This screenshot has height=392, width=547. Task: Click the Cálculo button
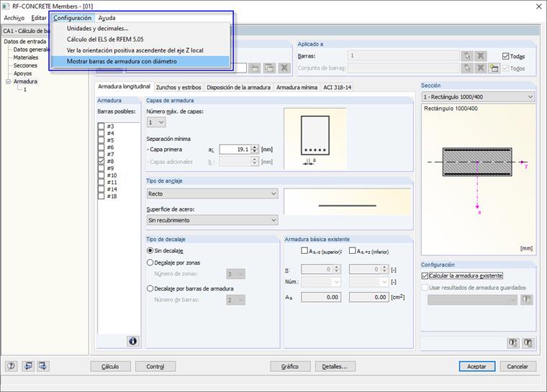point(110,367)
